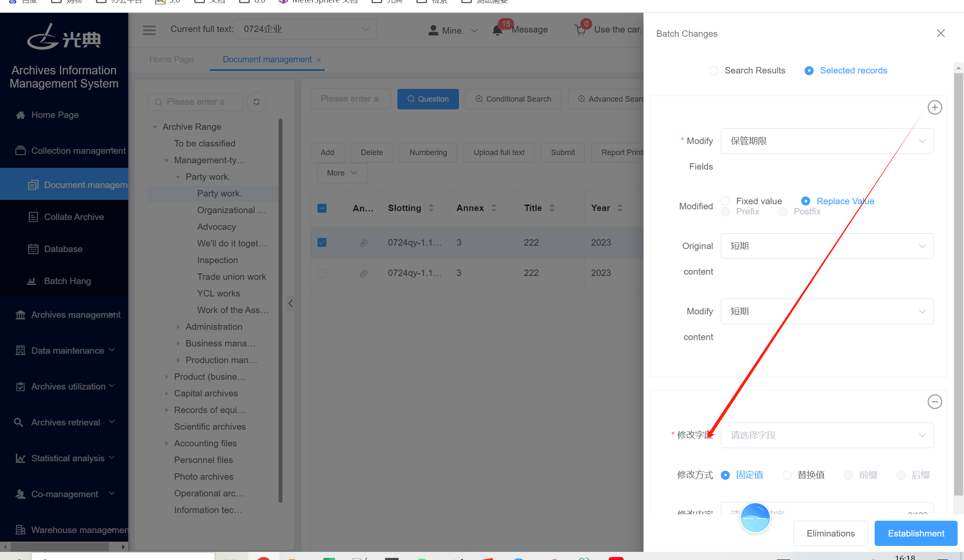The height and width of the screenshot is (560, 964).
Task: Click the Database calendar icon in sidebar
Action: (x=33, y=249)
